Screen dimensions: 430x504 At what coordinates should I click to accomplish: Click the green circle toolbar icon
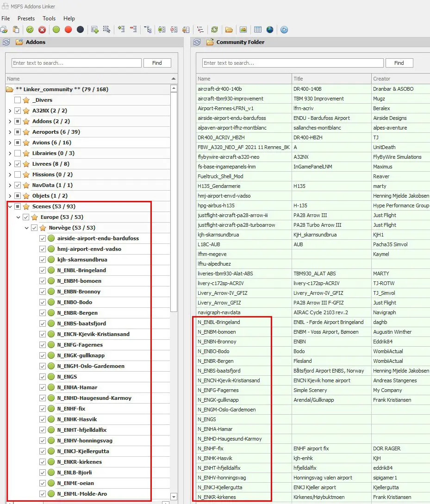coord(56,30)
